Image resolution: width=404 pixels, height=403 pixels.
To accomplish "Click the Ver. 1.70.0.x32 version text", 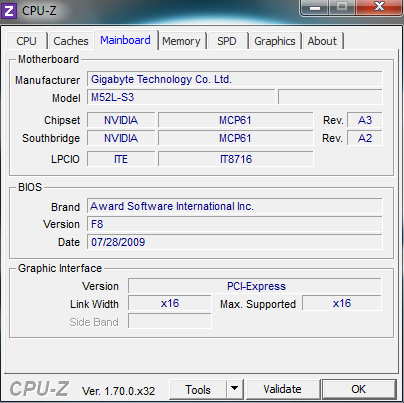I will [x=118, y=391].
